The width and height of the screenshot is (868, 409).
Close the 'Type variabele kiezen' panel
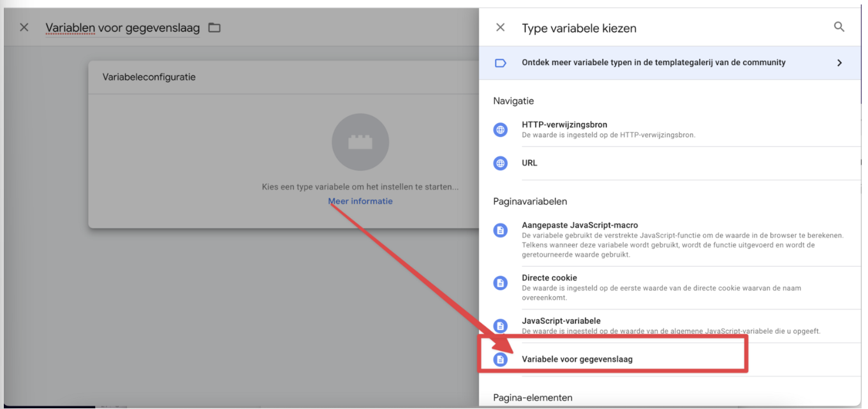click(501, 27)
